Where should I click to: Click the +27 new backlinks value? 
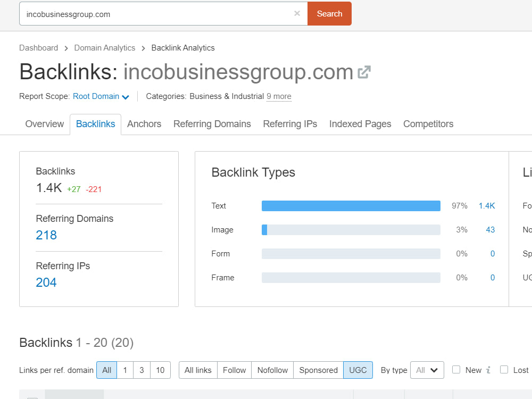[x=73, y=189]
